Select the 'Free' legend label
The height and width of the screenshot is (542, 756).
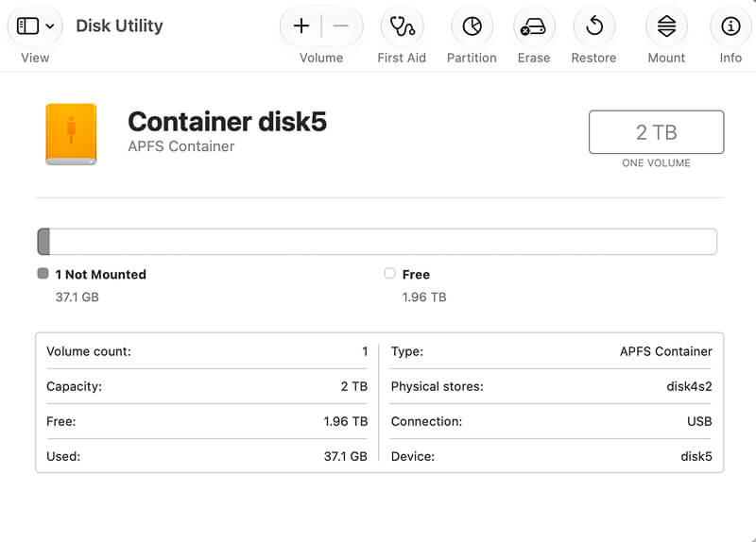tap(416, 275)
